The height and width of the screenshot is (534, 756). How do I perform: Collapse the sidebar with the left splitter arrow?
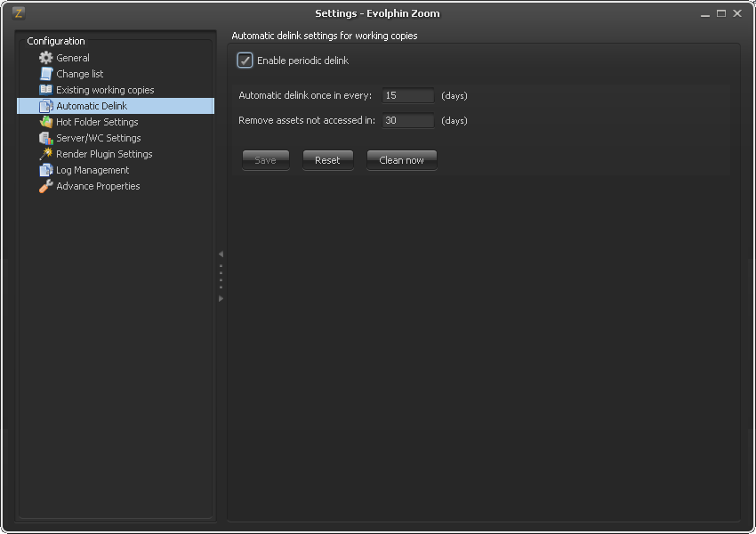coord(221,254)
